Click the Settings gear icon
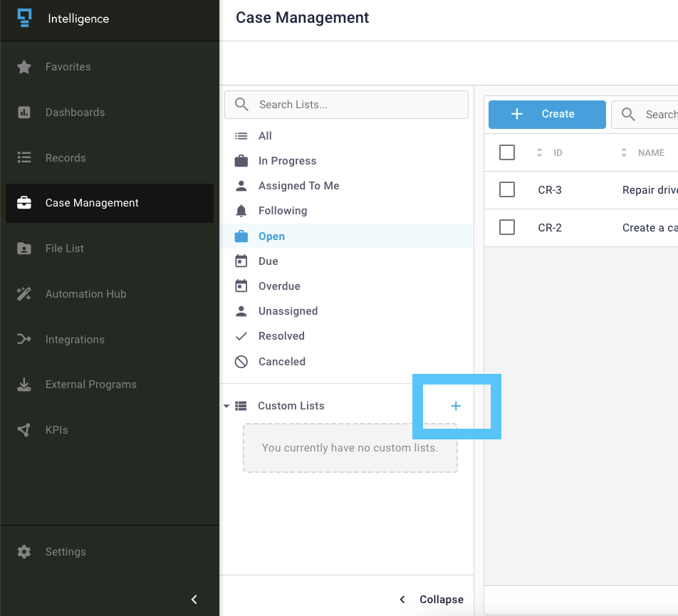This screenshot has height=616, width=678. 24,552
